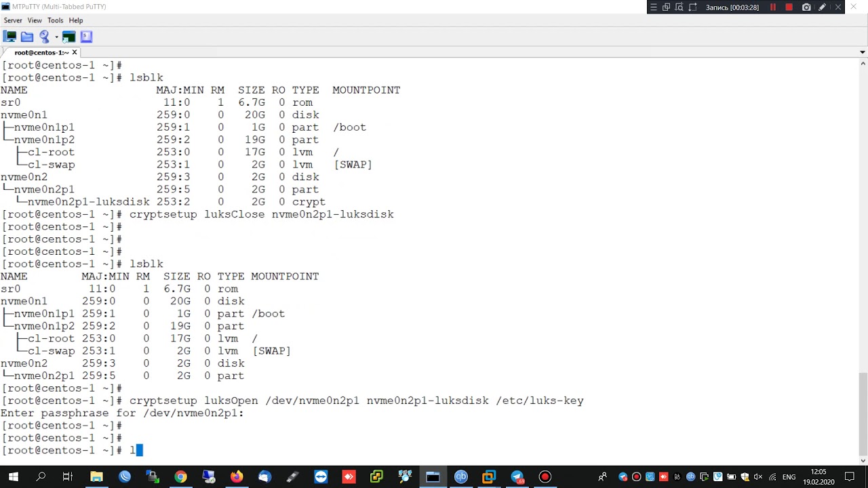Click the recorder pencil draw icon
The height and width of the screenshot is (488, 868).
[822, 7]
